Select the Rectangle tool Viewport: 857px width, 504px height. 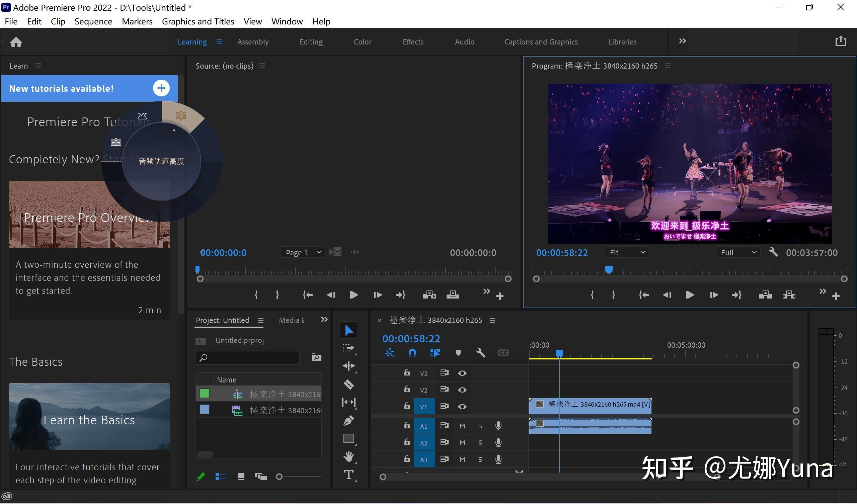pyautogui.click(x=348, y=439)
